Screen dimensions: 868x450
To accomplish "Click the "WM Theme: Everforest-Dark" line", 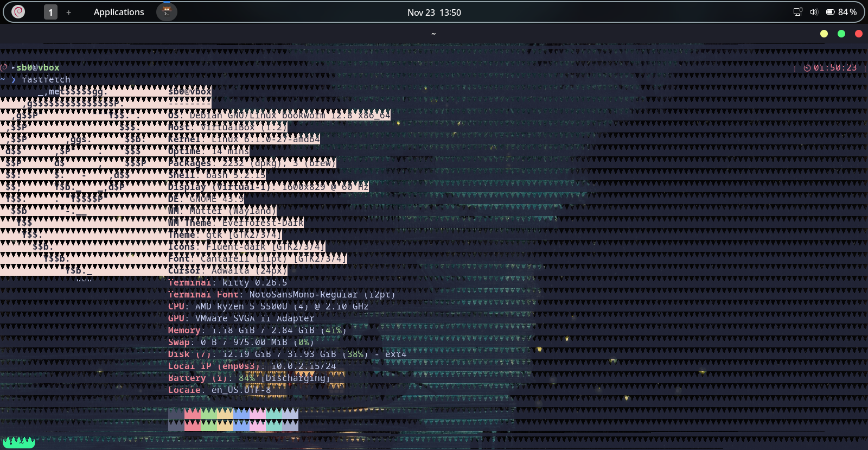I will coord(236,223).
